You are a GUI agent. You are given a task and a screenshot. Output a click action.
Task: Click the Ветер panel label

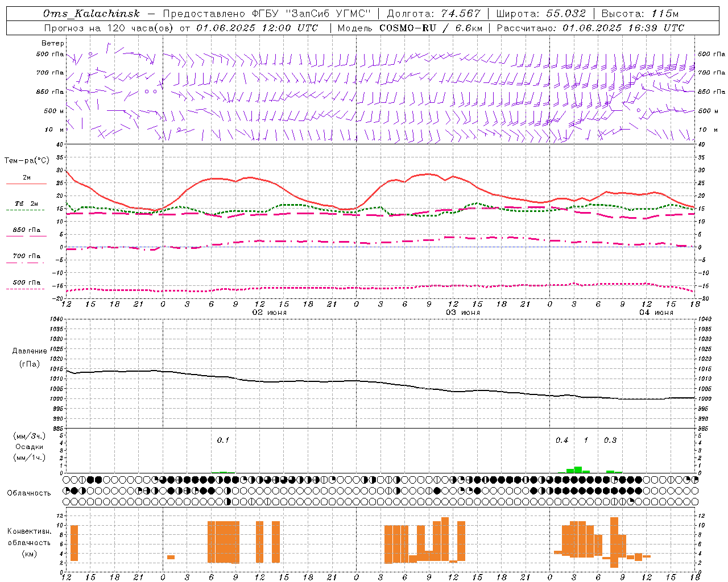click(53, 43)
